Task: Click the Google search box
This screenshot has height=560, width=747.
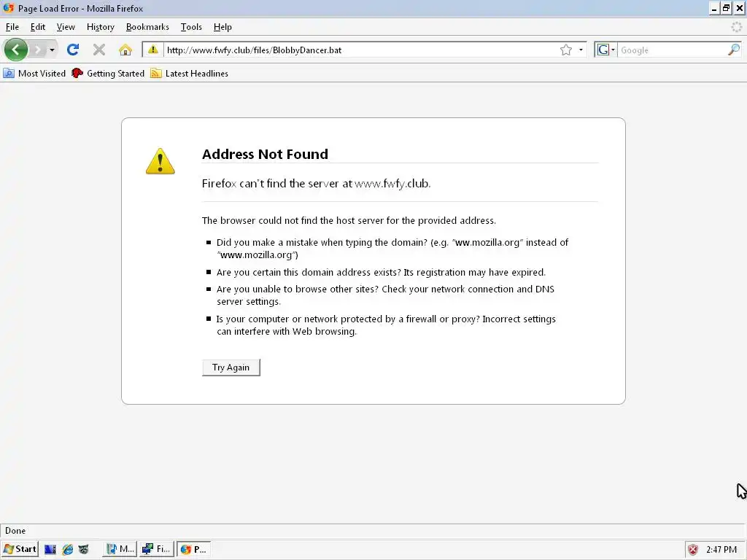Action: point(673,50)
